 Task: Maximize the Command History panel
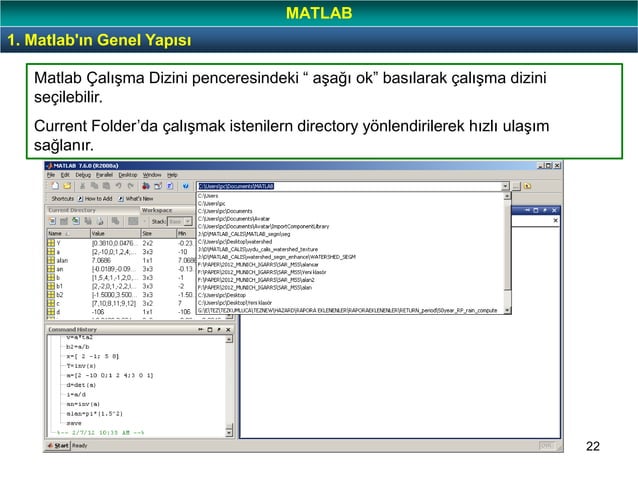(x=210, y=329)
